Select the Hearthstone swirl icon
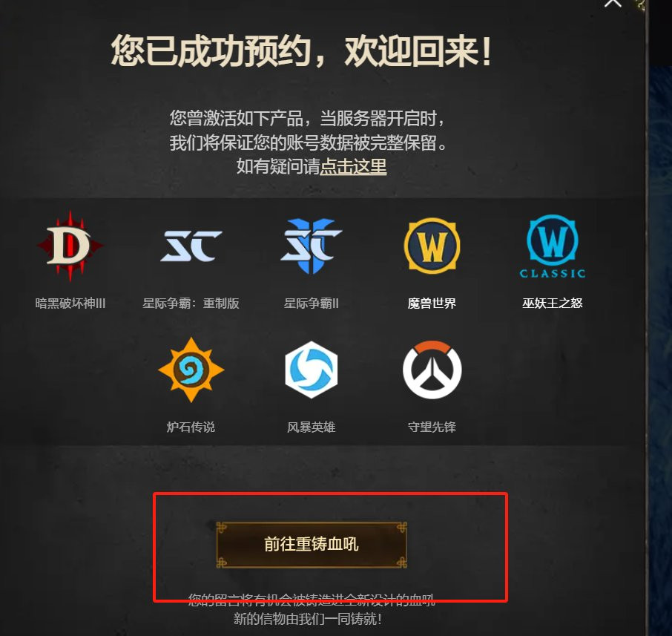The height and width of the screenshot is (636, 672). tap(191, 370)
